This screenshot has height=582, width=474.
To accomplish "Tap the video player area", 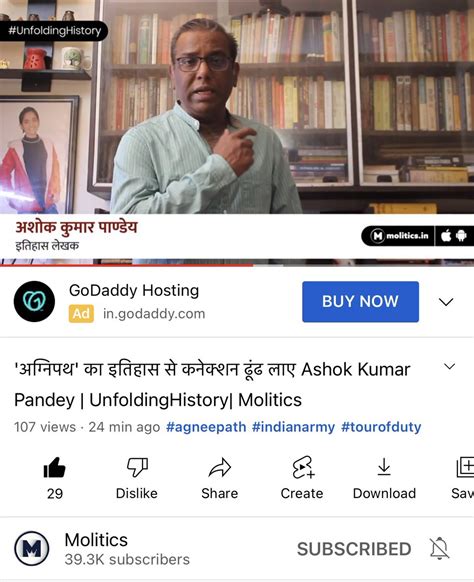I will pos(237,133).
